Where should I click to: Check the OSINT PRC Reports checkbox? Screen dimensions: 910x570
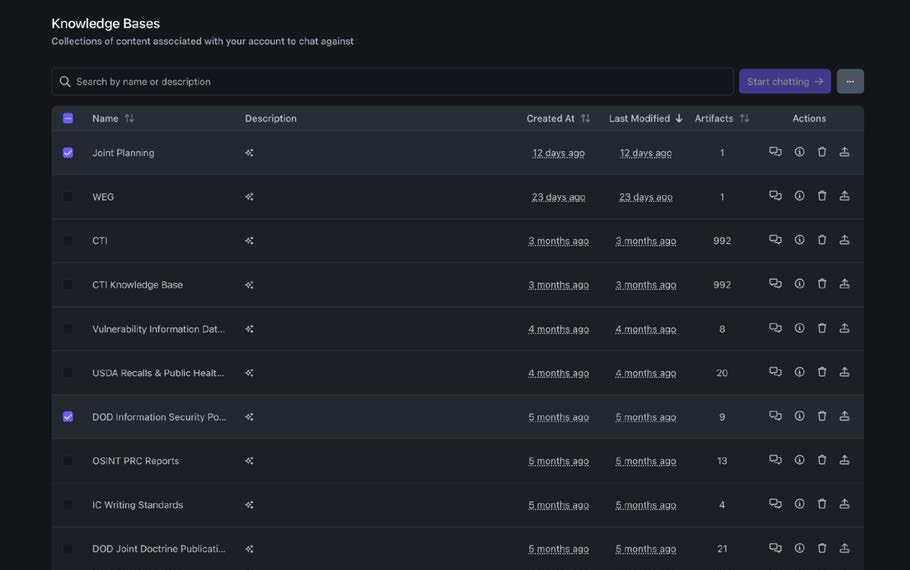68,461
